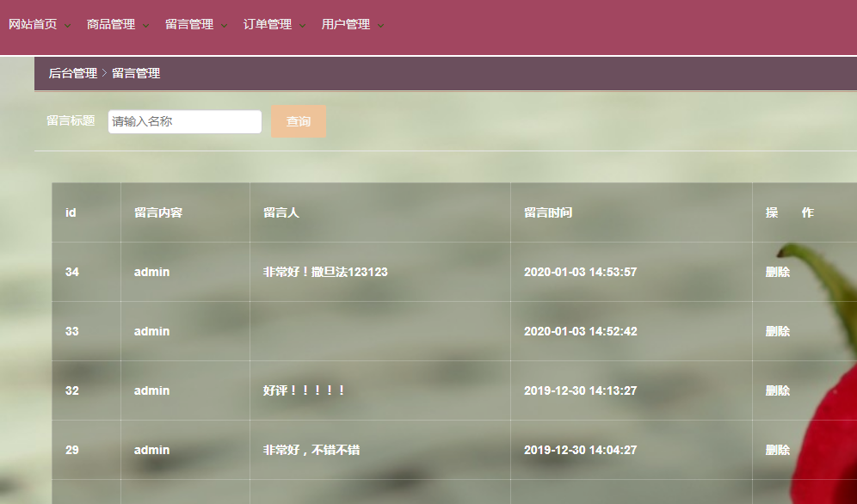Open the 商品管理 menu

pyautogui.click(x=111, y=25)
